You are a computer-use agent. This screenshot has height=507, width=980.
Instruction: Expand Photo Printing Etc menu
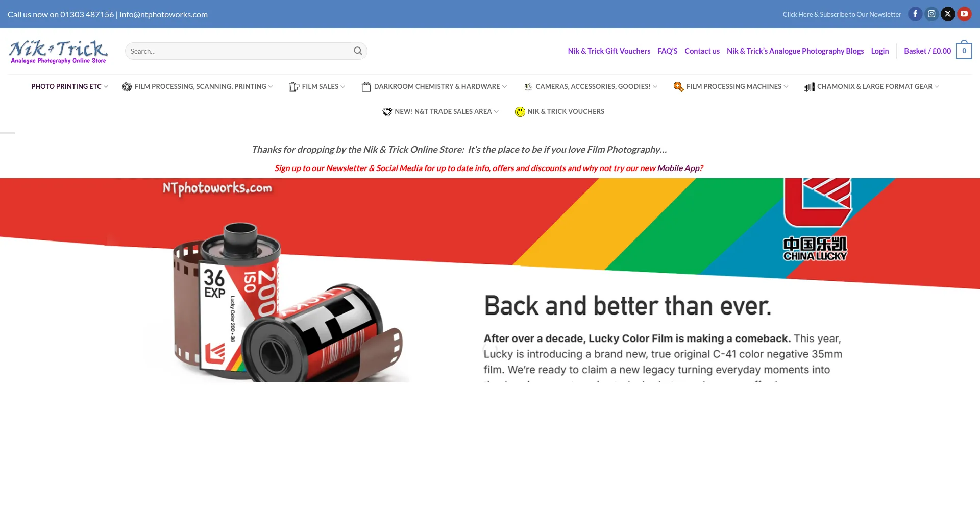(x=69, y=87)
